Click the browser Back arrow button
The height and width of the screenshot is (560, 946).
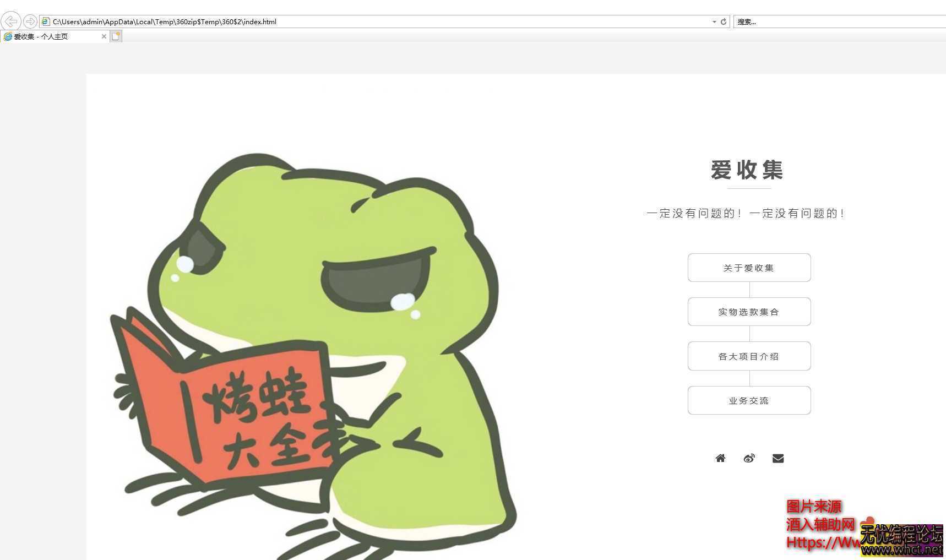[x=10, y=21]
